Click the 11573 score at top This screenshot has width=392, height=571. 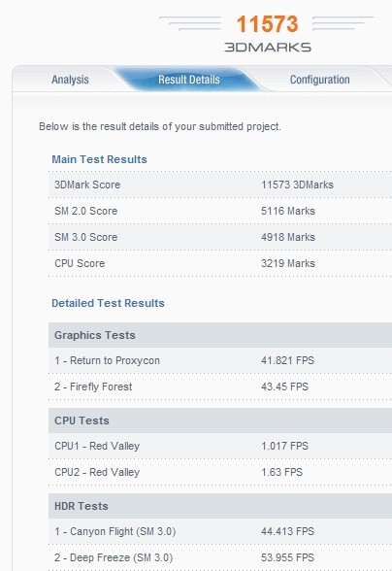[267, 24]
